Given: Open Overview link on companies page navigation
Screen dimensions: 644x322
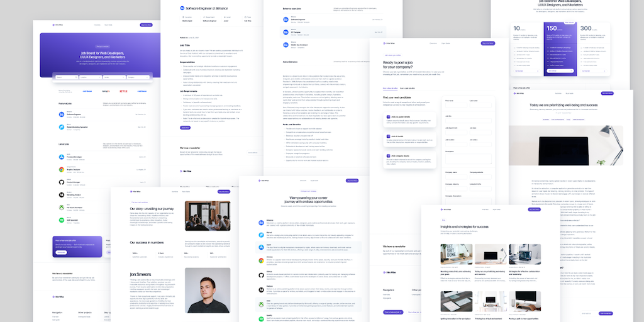Looking at the screenshot, I should click(x=303, y=180).
